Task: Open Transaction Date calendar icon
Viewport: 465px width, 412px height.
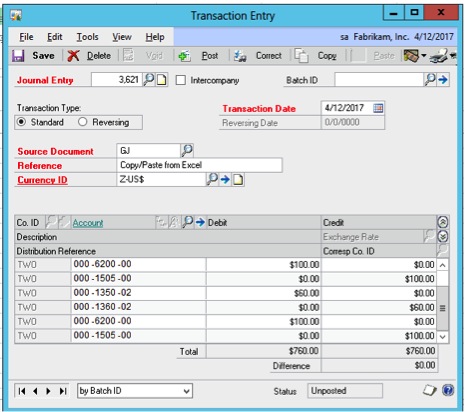Action: [x=378, y=108]
